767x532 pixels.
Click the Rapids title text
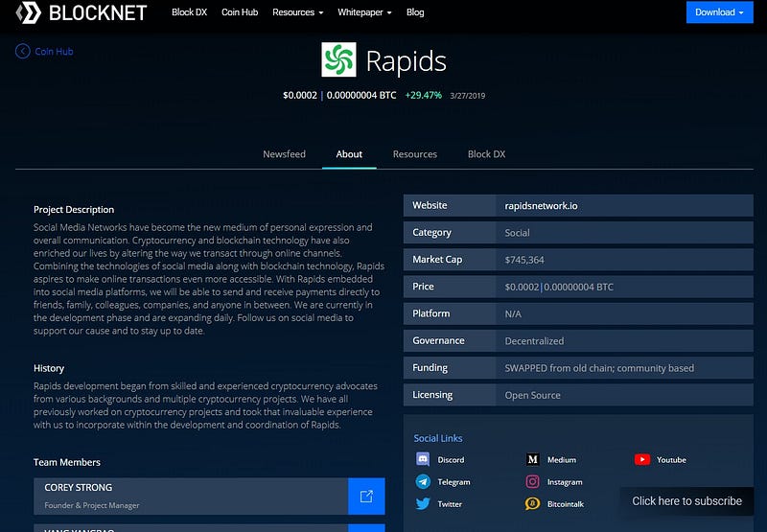pos(406,61)
